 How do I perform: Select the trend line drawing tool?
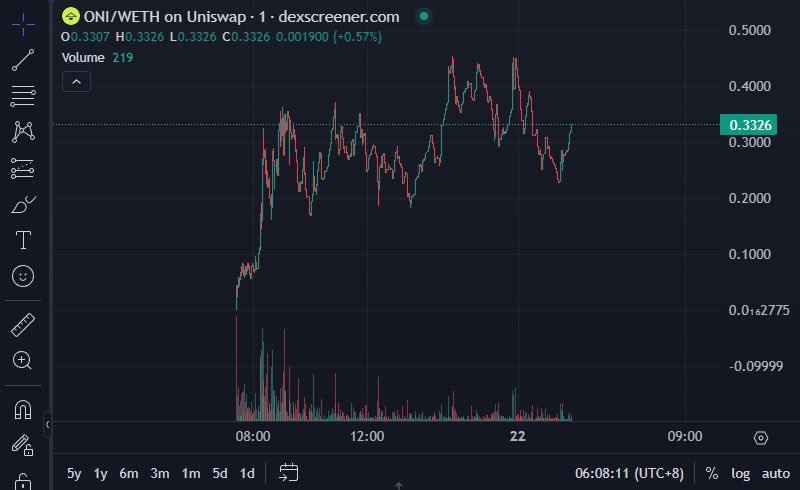coord(23,60)
